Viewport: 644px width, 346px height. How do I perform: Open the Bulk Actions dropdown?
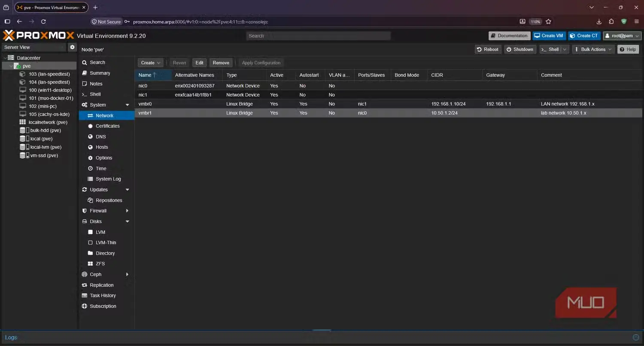(593, 49)
